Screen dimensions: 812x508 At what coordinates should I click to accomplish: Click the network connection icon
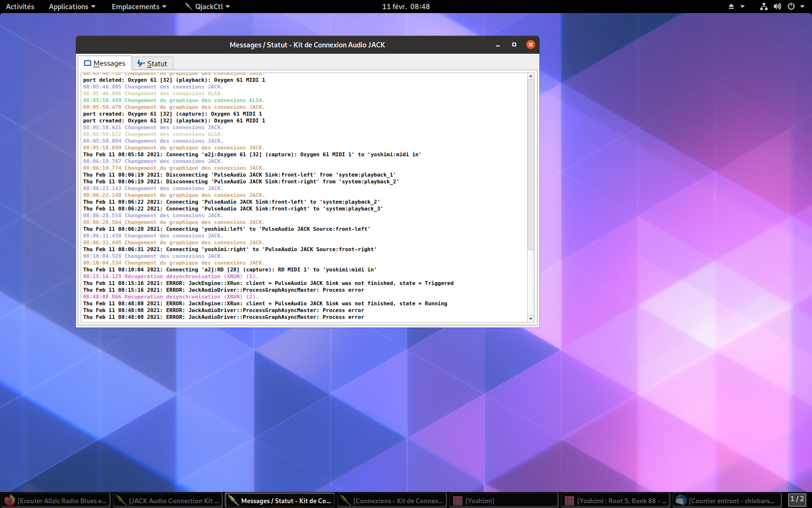click(x=764, y=6)
